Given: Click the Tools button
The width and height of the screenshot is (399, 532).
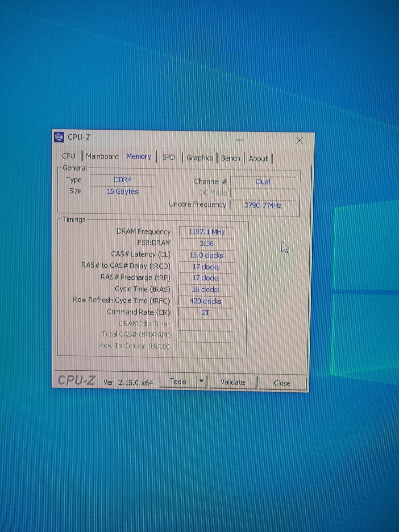Looking at the screenshot, I should pos(178,381).
